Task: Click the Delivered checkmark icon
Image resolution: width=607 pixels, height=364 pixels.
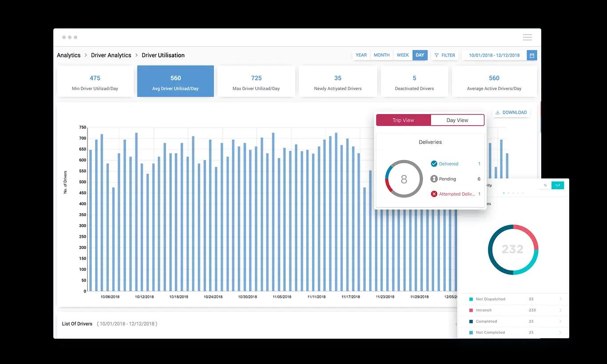Action: click(x=434, y=164)
